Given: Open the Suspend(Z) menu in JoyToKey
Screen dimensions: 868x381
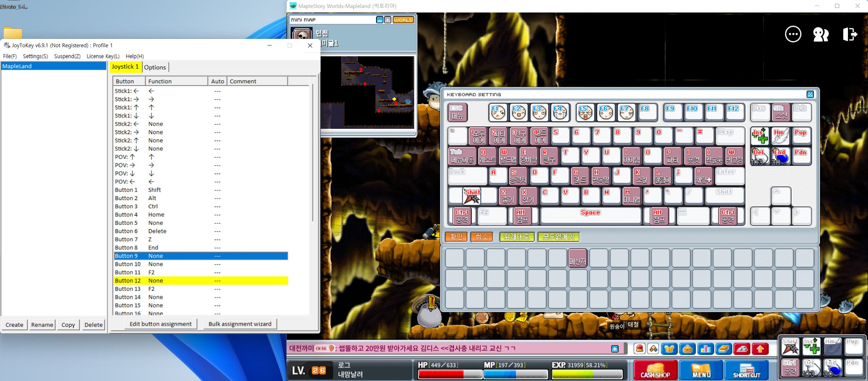Looking at the screenshot, I should point(67,56).
